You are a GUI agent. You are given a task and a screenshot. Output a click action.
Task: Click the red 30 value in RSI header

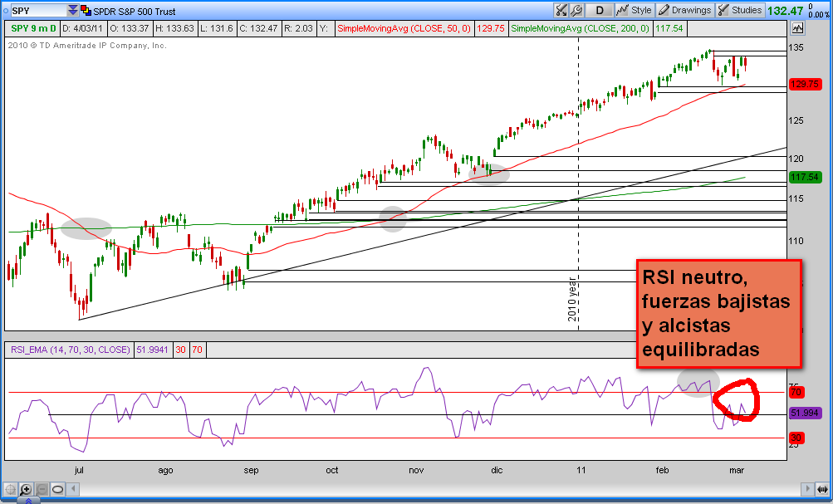coord(180,350)
